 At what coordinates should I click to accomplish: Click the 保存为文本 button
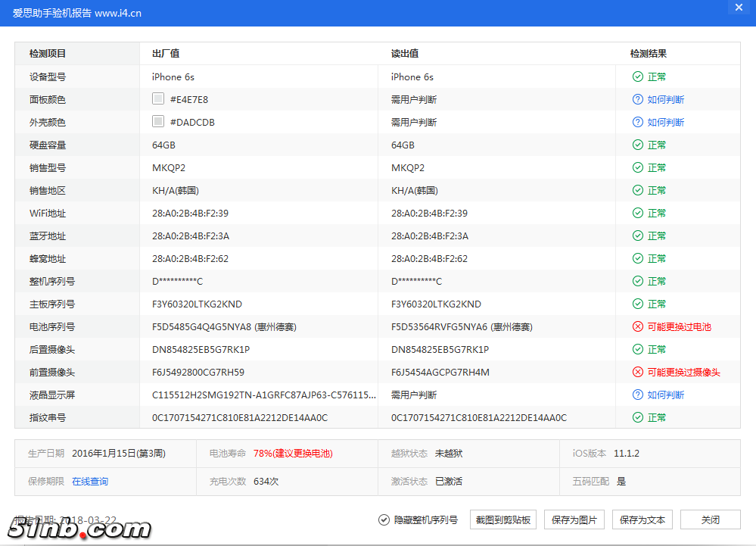coord(642,519)
